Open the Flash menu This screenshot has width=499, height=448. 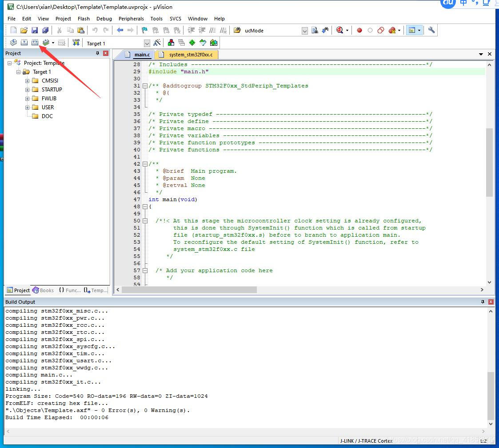pos(84,19)
